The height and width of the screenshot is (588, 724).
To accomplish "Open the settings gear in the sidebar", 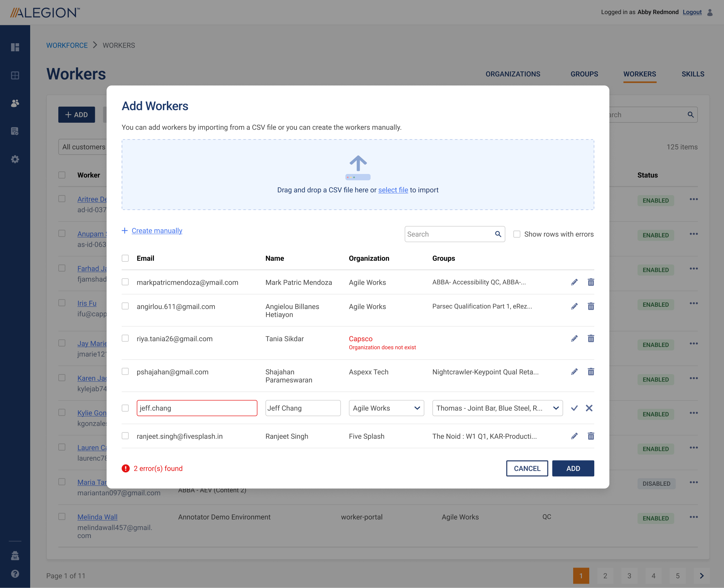I will [15, 159].
